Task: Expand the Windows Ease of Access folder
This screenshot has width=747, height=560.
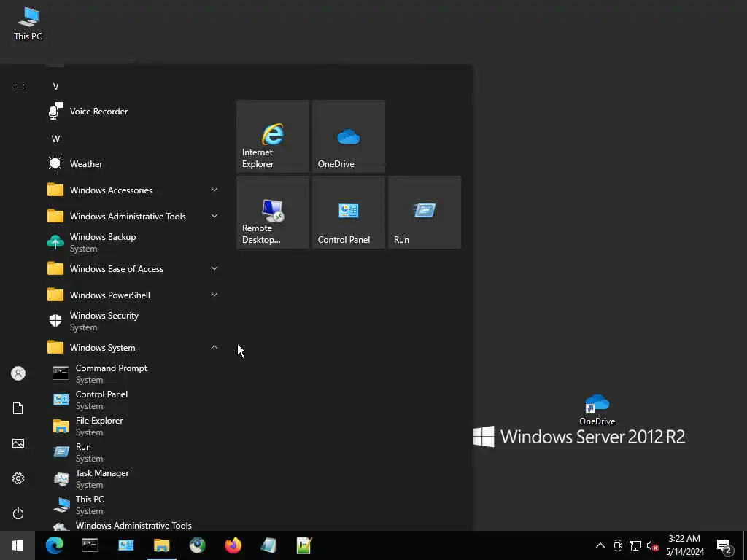Action: pos(133,268)
